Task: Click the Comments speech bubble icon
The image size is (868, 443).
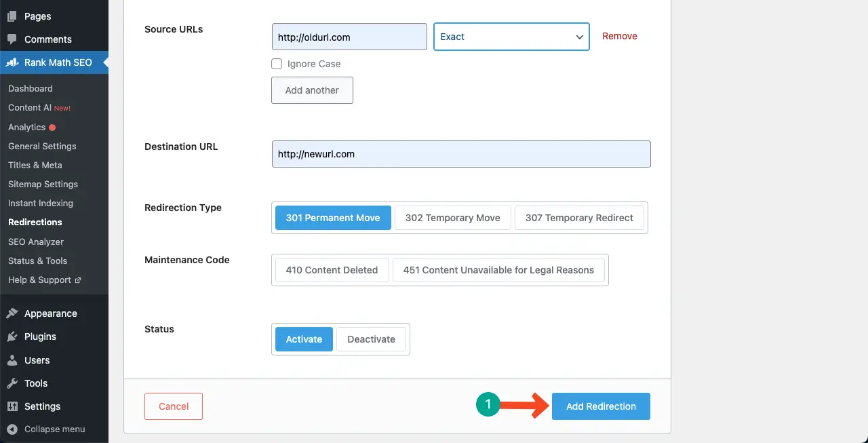Action: (12, 39)
